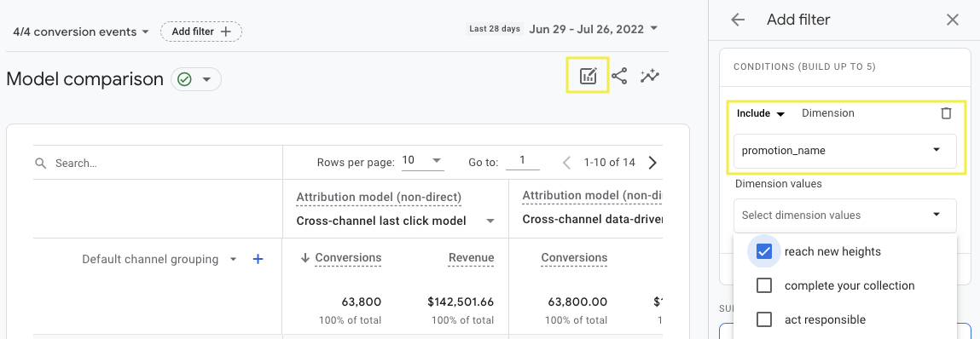
Task: Go to the previous page of rows
Action: coord(566,163)
